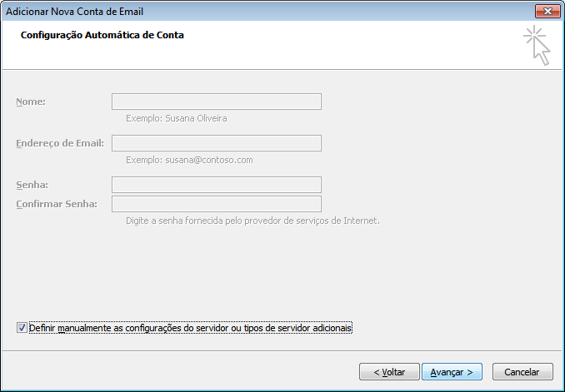Click the cursor sparkle icon in the header
Viewport: 565px width, 392px height.
click(537, 45)
